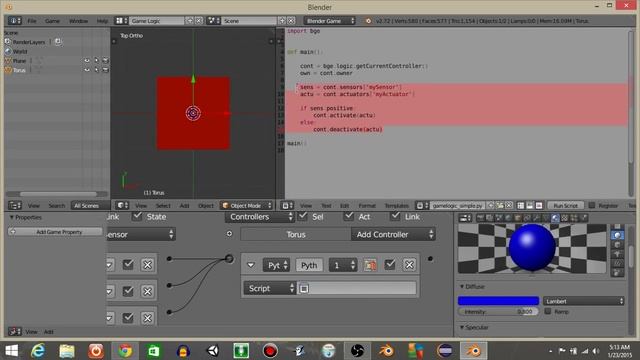This screenshot has height=360, width=640.
Task: Open the Format menu in text editor
Action: tap(367, 205)
